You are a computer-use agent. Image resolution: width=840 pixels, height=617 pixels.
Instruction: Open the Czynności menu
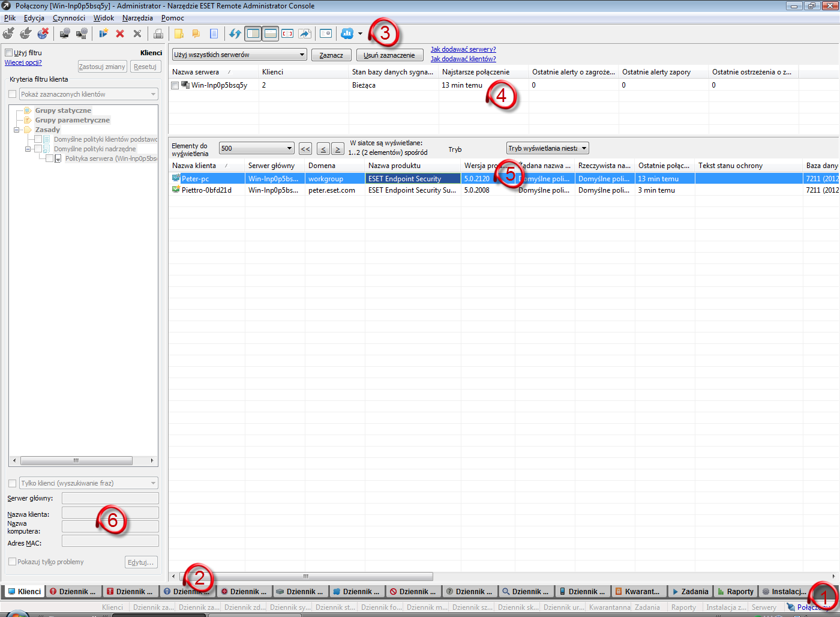(69, 18)
